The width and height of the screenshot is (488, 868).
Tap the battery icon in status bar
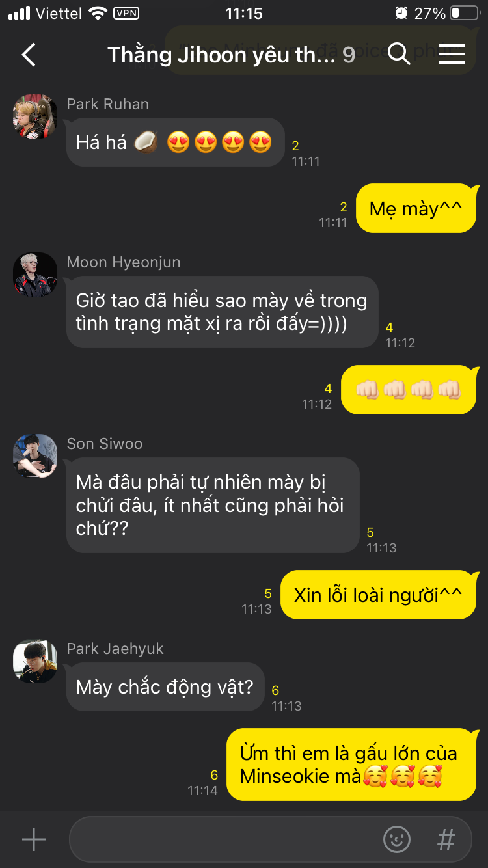[464, 13]
